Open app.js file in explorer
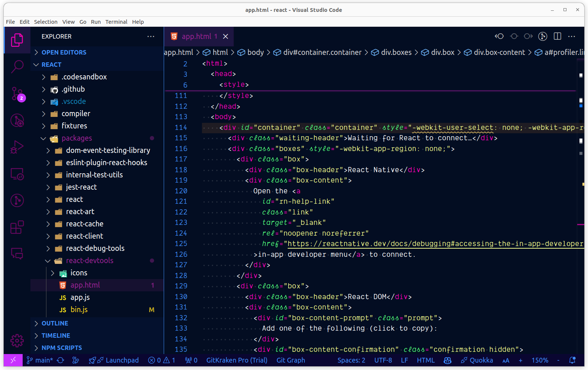588x370 pixels. [97, 297]
